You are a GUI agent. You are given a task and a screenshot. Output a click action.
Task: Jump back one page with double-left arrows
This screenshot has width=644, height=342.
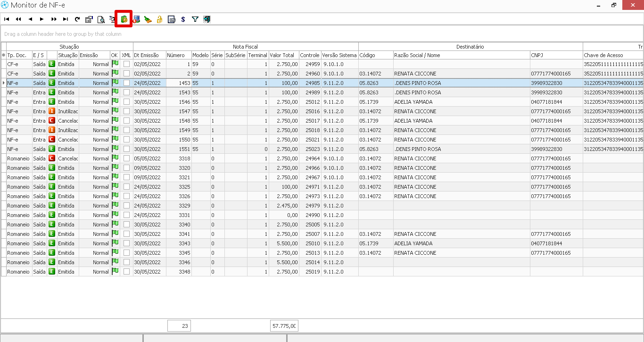tap(18, 19)
